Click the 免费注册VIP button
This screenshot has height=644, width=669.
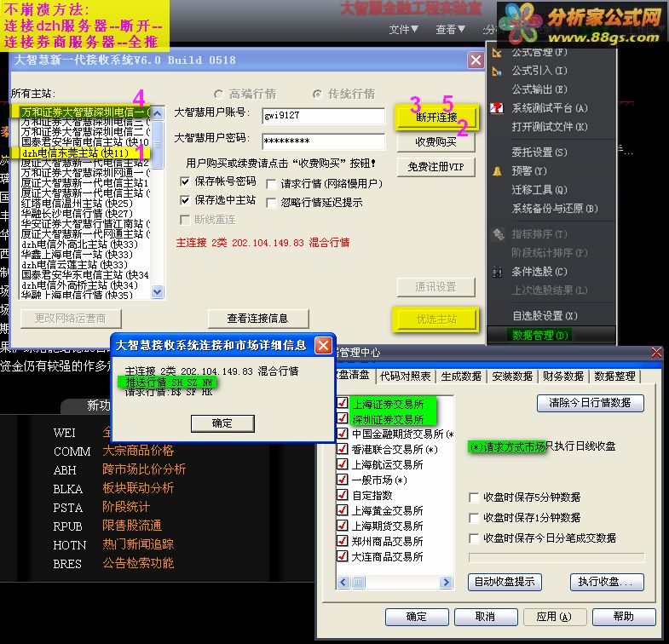click(x=436, y=167)
